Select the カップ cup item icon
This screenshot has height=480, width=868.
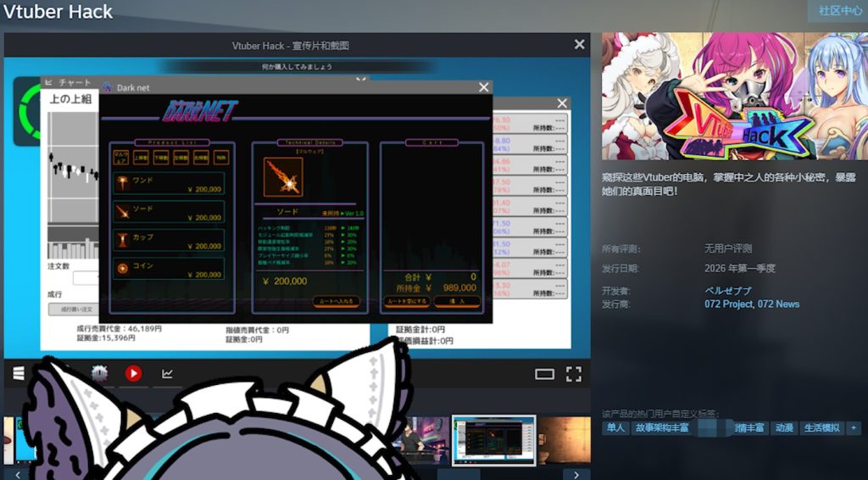pos(123,240)
